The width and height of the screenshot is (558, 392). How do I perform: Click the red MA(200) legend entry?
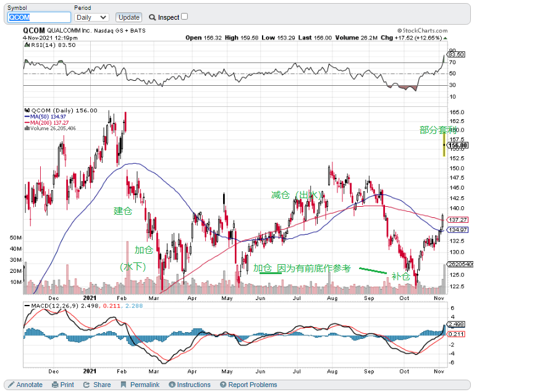(46, 122)
